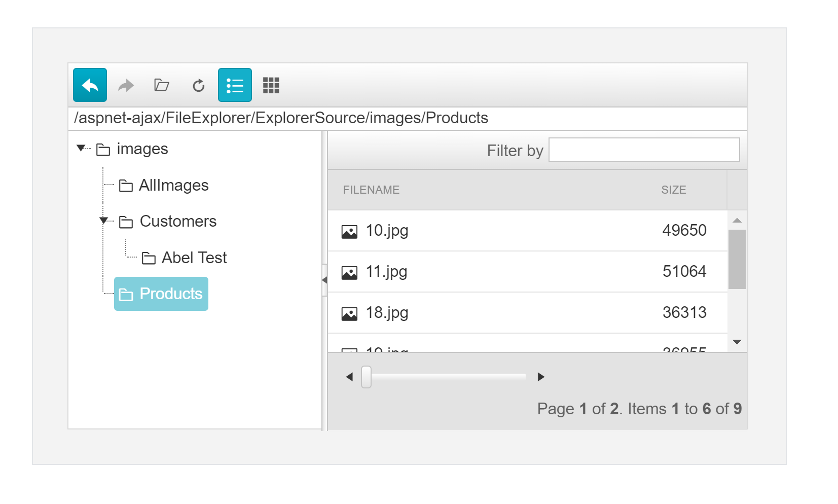The height and width of the screenshot is (504, 838).
Task: Switch to thumbnails grid view
Action: coord(271,85)
